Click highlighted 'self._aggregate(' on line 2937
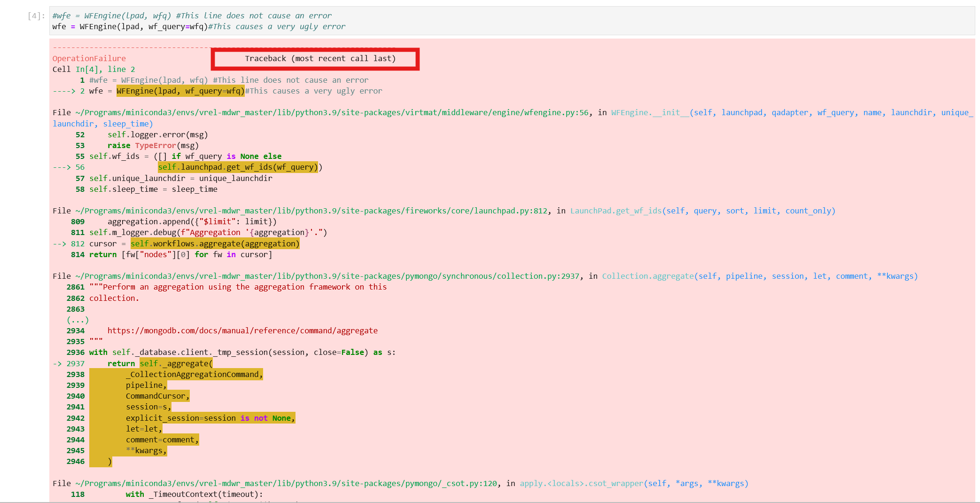The height and width of the screenshot is (503, 980). pyautogui.click(x=176, y=363)
